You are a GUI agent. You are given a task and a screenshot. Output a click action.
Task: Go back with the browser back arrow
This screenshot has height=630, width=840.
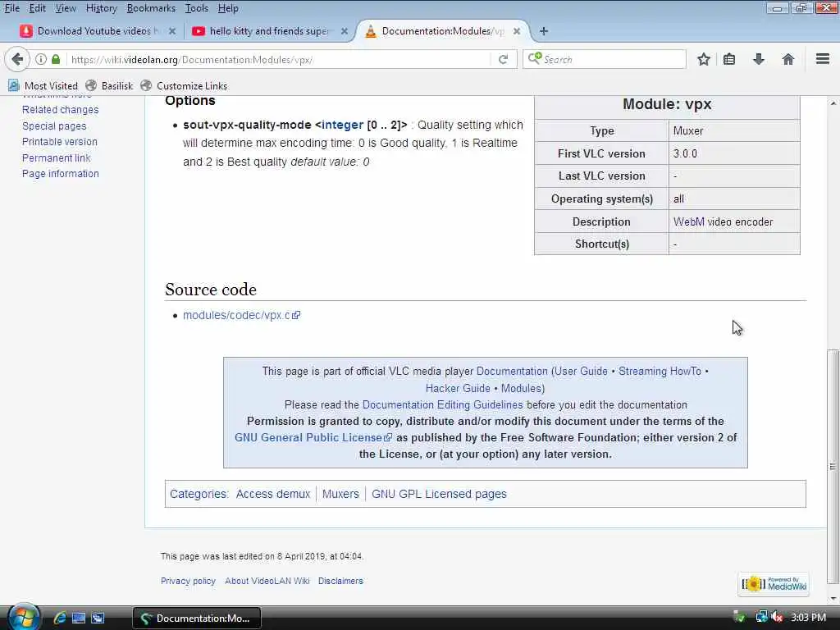point(17,59)
